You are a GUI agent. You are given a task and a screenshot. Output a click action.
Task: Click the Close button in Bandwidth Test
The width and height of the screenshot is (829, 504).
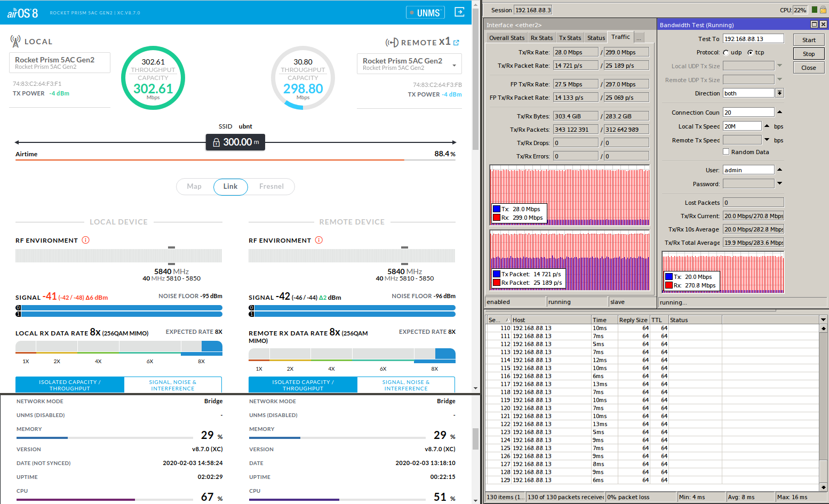tap(809, 68)
